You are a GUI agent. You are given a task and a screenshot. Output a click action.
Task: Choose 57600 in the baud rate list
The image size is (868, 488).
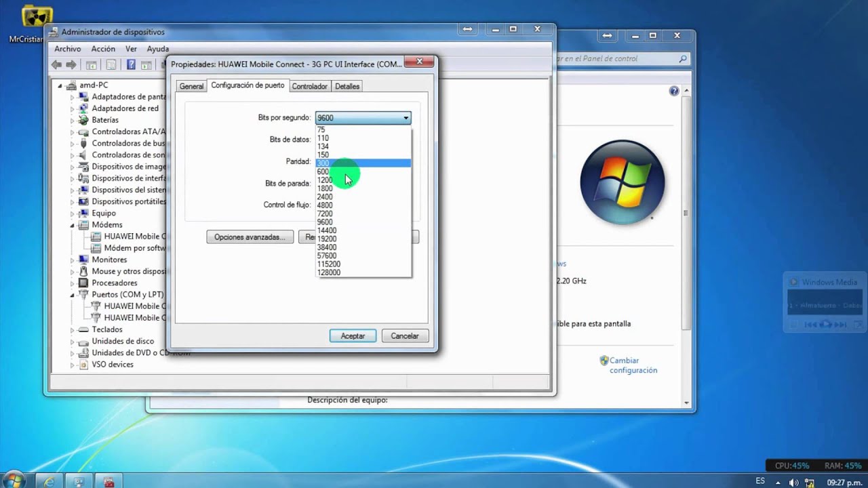click(363, 256)
